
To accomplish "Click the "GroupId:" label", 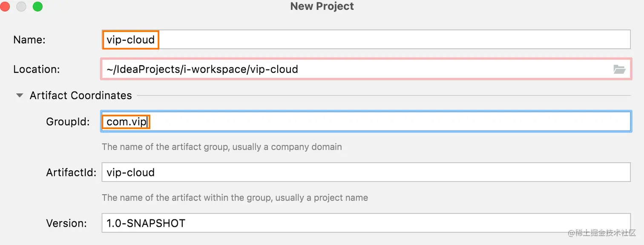I will [68, 122].
